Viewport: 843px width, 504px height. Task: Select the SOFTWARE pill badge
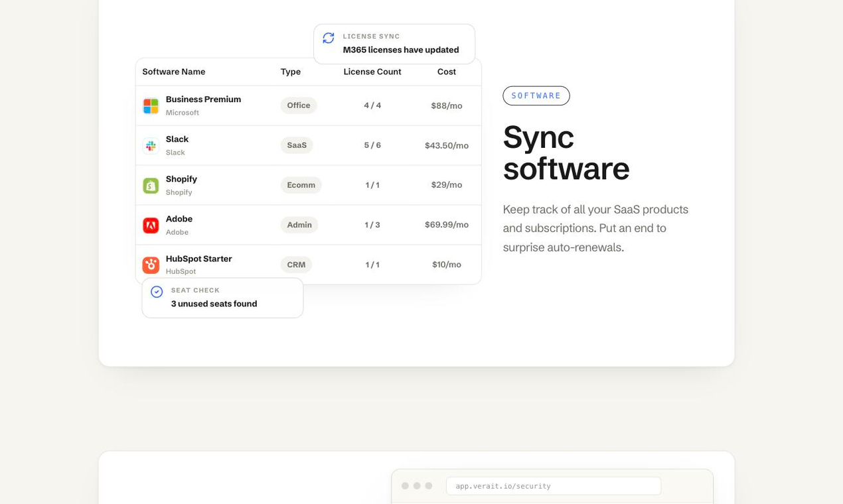[x=536, y=95]
